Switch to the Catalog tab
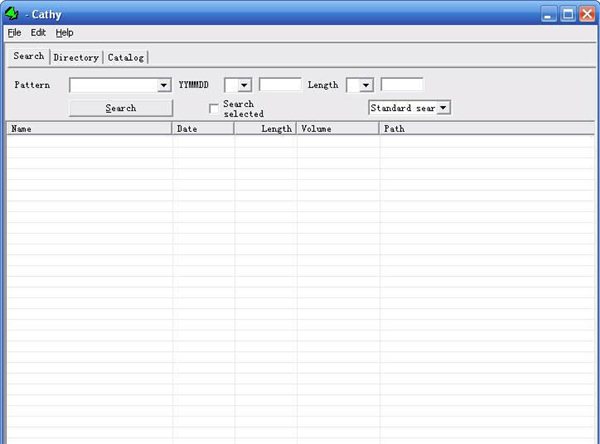Viewport: 600px width, 444px height. 126,57
